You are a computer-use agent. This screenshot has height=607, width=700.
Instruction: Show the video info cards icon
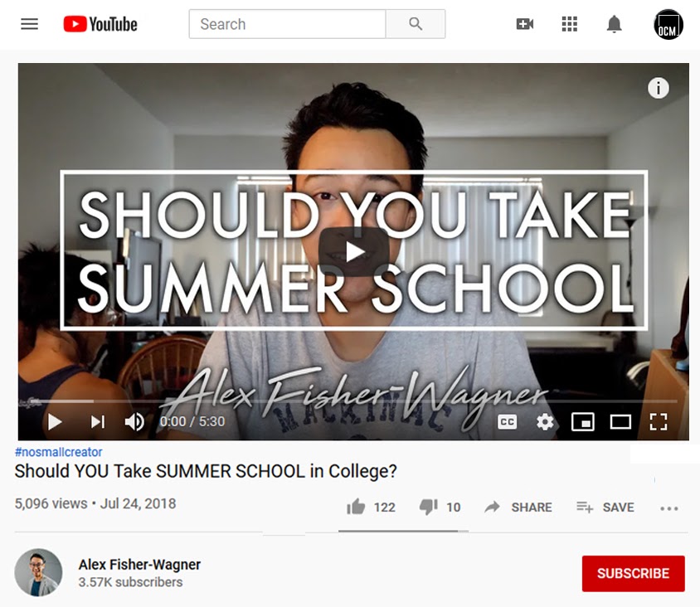point(658,88)
